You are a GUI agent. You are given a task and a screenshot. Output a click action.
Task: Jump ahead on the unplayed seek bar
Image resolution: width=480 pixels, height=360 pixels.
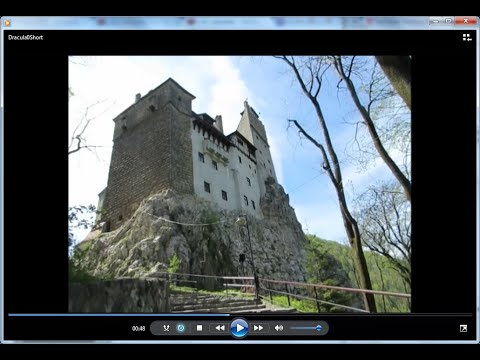[351, 314]
